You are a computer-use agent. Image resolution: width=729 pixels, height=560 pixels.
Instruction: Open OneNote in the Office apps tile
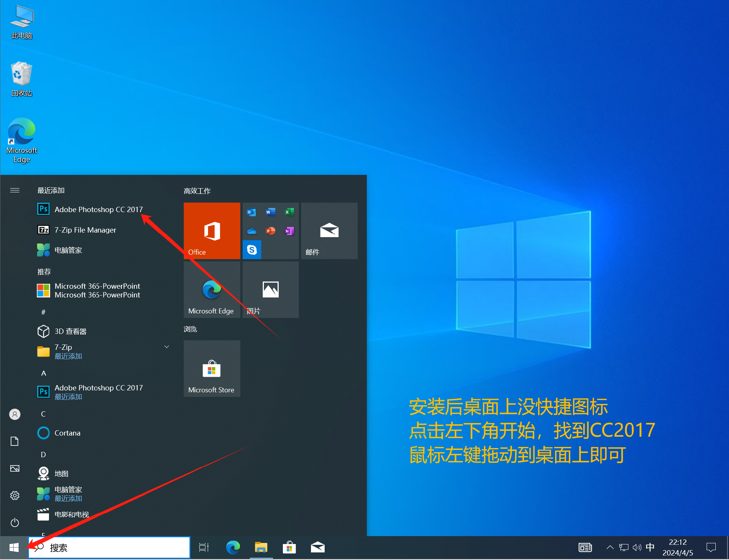click(x=289, y=231)
